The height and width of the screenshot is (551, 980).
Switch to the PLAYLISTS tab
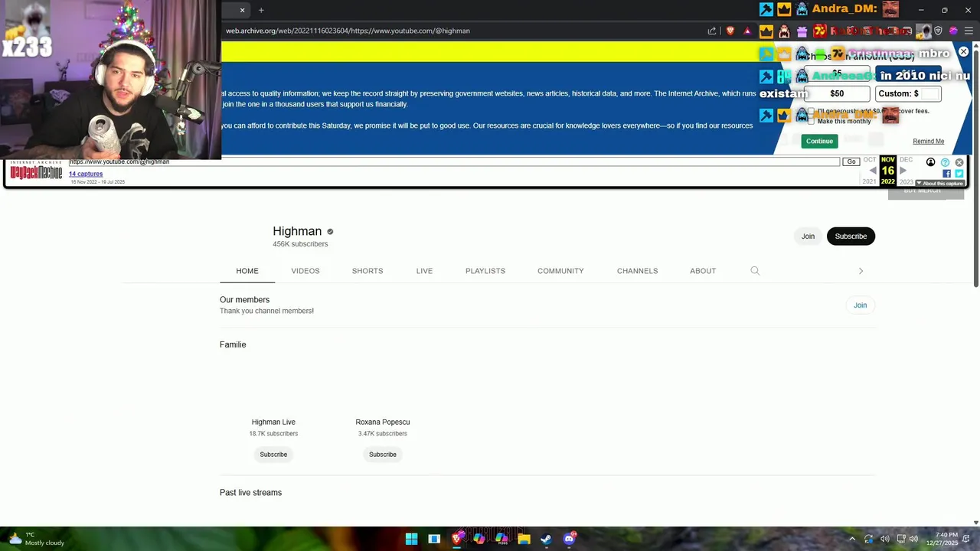click(x=485, y=271)
